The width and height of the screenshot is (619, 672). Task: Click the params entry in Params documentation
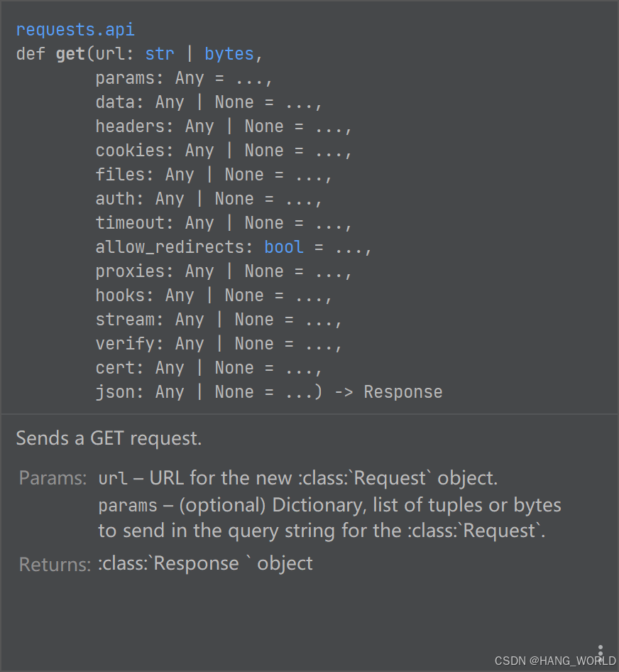pyautogui.click(x=128, y=506)
